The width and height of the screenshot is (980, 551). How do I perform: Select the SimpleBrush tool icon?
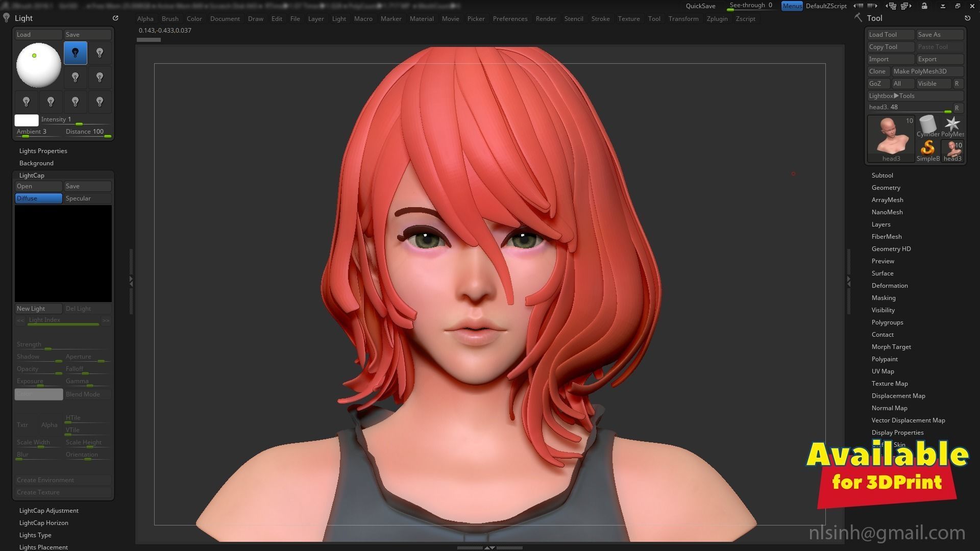[927, 148]
